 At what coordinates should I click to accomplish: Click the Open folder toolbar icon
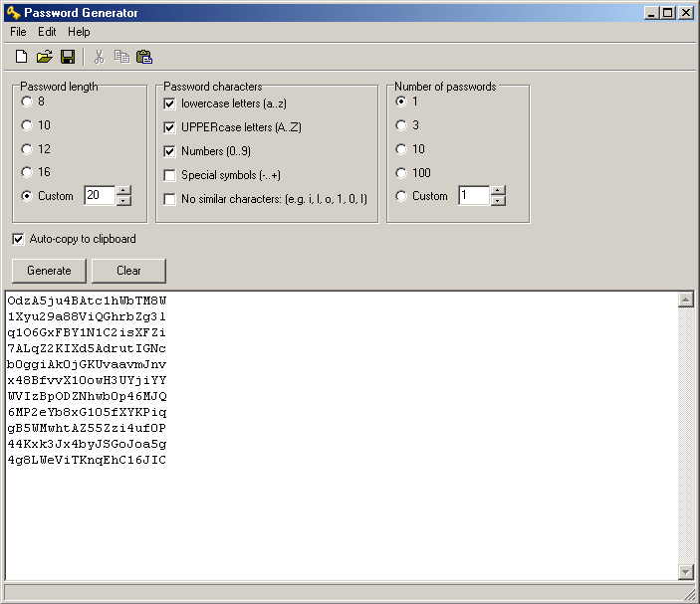(x=44, y=57)
